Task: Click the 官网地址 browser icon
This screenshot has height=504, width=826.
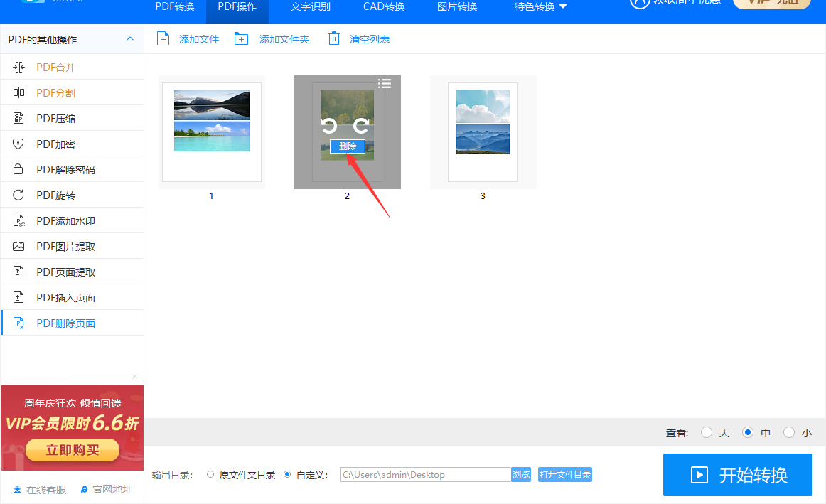Action: pos(85,489)
